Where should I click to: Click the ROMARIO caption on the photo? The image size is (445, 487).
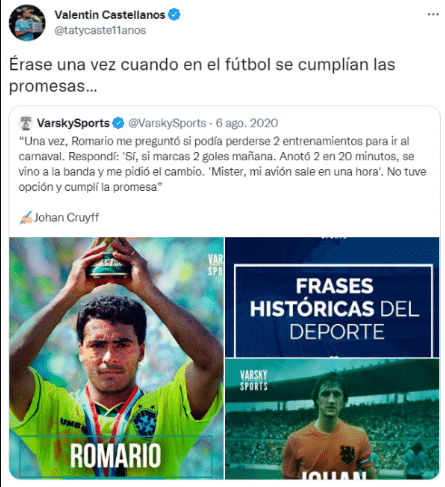click(115, 456)
